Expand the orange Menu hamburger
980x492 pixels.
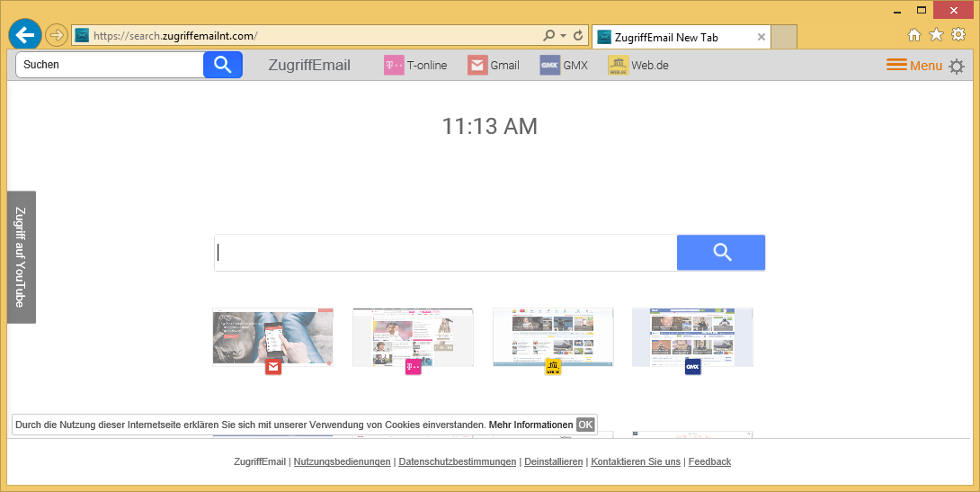pos(913,66)
